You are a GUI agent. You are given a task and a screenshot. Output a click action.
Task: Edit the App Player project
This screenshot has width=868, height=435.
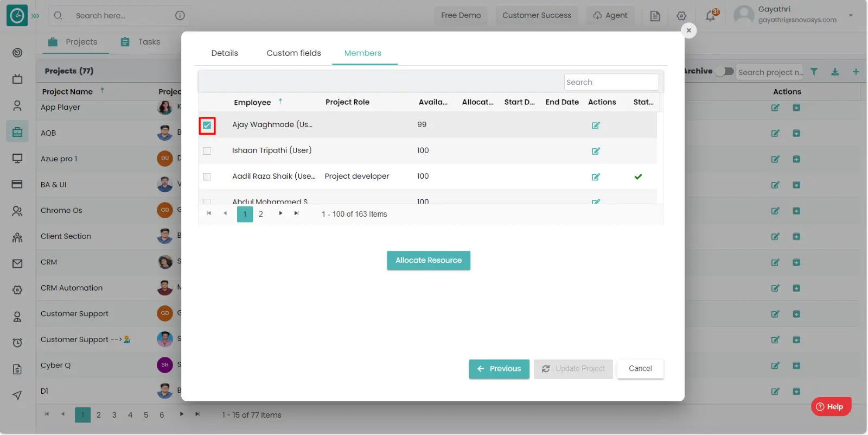[775, 108]
